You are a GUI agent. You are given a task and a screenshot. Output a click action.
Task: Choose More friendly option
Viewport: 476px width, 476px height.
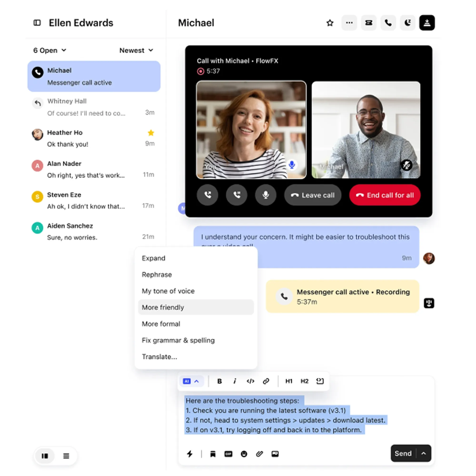coord(196,307)
